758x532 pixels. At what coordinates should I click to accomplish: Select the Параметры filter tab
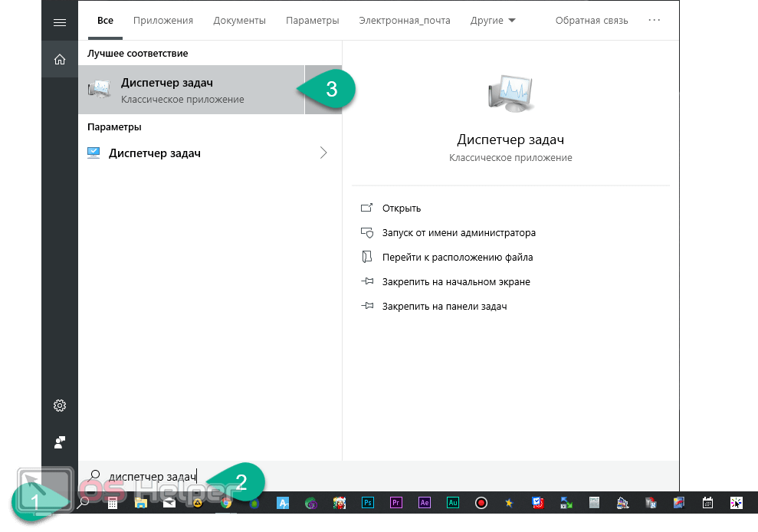[312, 21]
